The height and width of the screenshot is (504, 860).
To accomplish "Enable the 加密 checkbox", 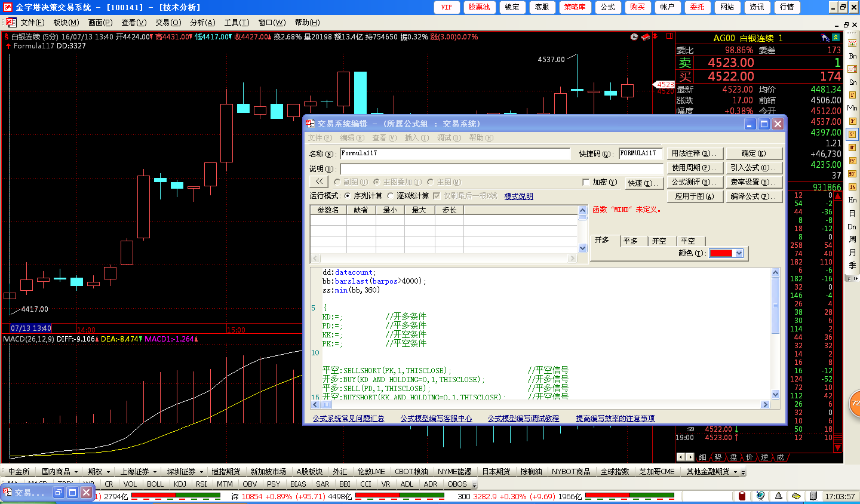I will pos(586,182).
